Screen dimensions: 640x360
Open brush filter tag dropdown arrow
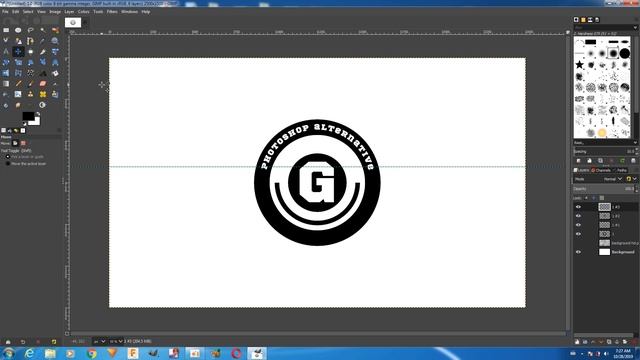point(635,28)
